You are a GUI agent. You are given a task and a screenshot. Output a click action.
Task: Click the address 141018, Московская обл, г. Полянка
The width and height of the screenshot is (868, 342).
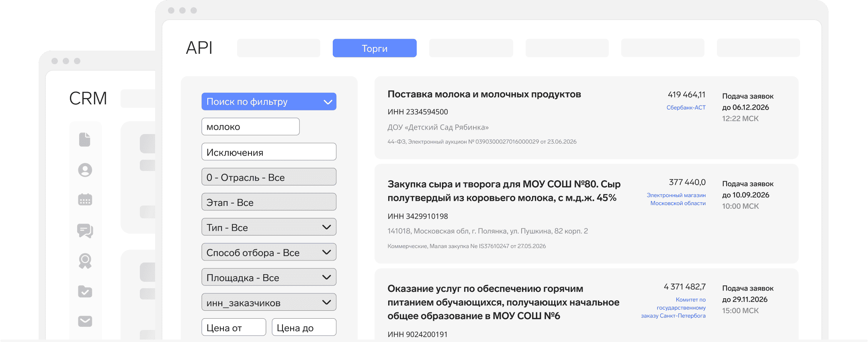coord(487,231)
